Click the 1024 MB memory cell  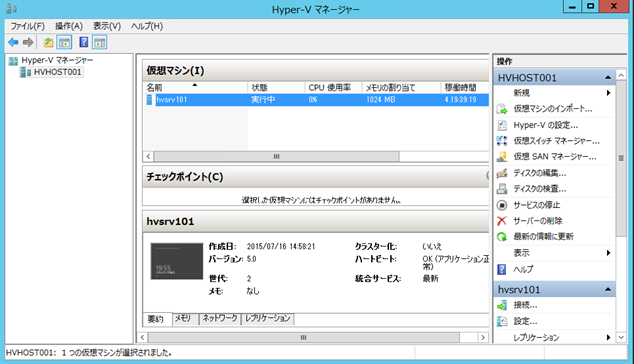pyautogui.click(x=380, y=100)
